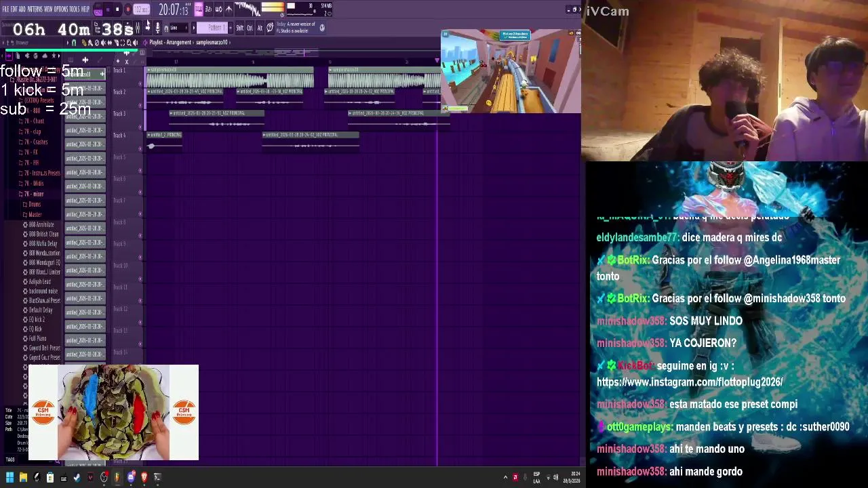Toggle the record button
Image resolution: width=868 pixels, height=488 pixels.
pyautogui.click(x=128, y=9)
